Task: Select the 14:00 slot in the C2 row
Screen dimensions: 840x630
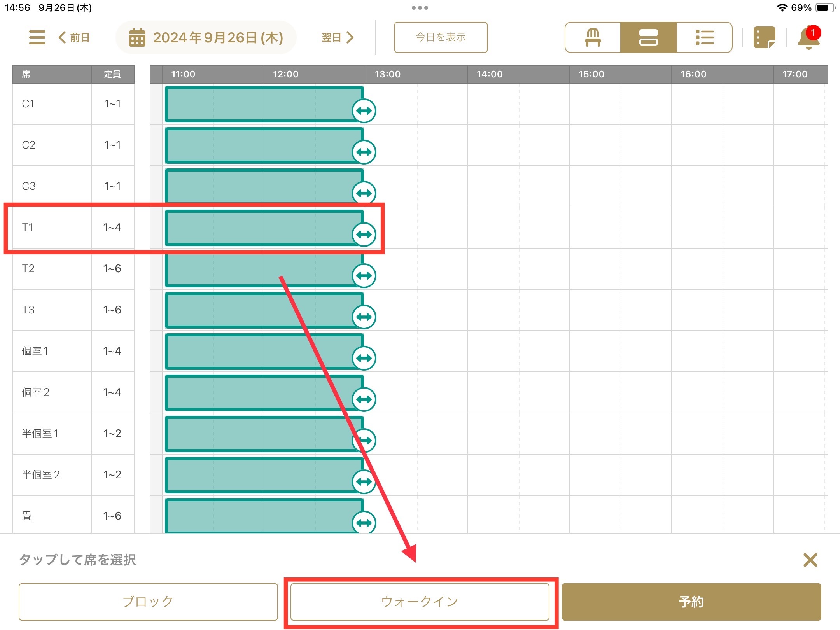Action: [493, 145]
